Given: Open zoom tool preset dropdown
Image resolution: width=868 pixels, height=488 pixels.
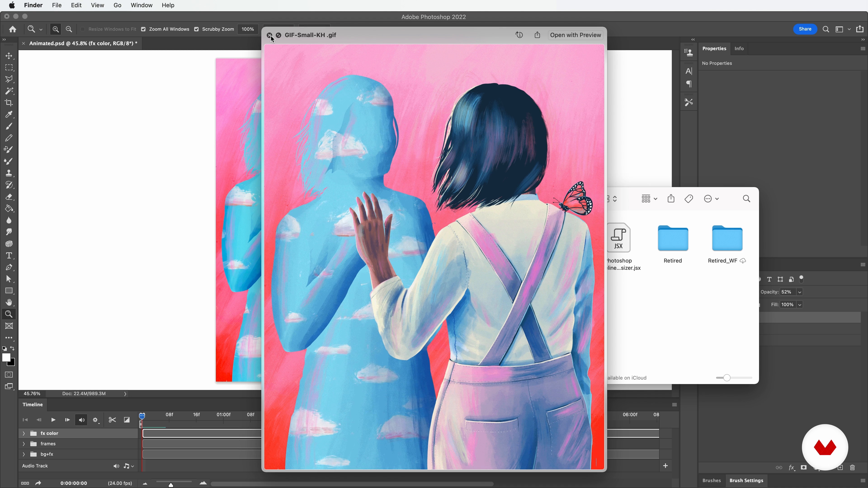Looking at the screenshot, I should coord(41,30).
